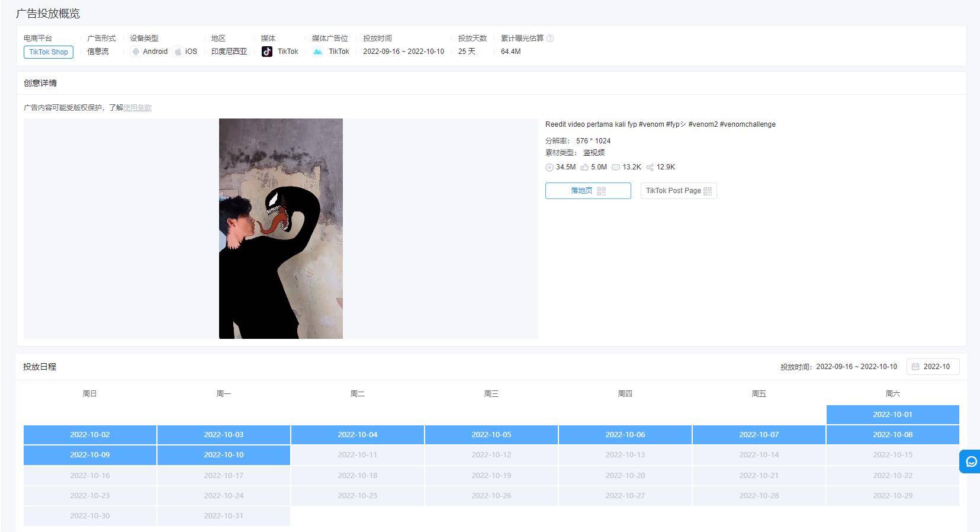Click the 创意详情 section heading
Viewport: 980px width, 532px height.
(40, 83)
